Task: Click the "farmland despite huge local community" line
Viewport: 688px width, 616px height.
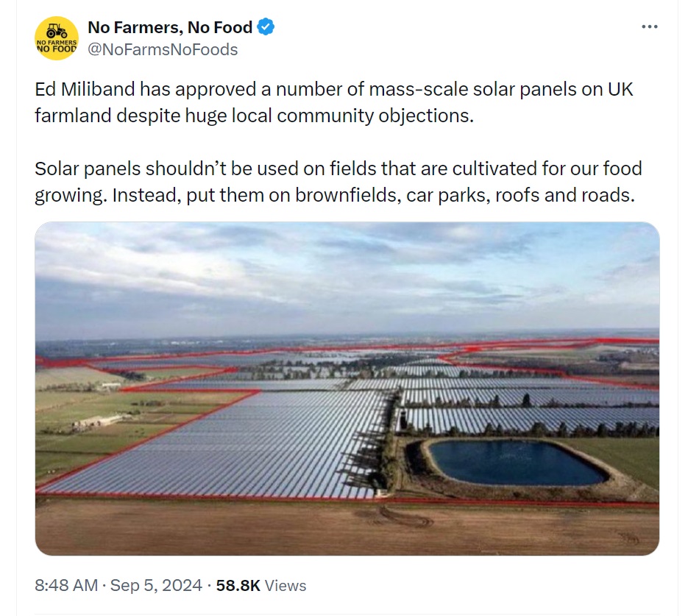Action: tap(255, 116)
